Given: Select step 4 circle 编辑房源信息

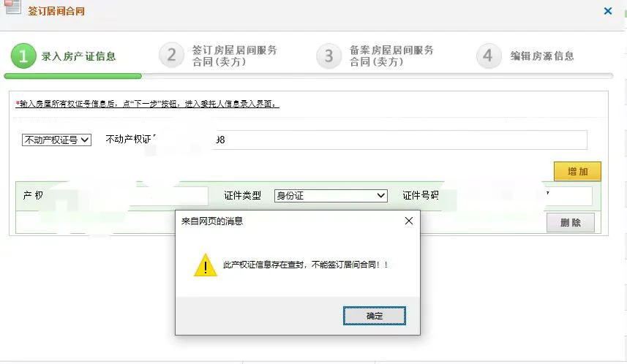Looking at the screenshot, I should (x=489, y=56).
